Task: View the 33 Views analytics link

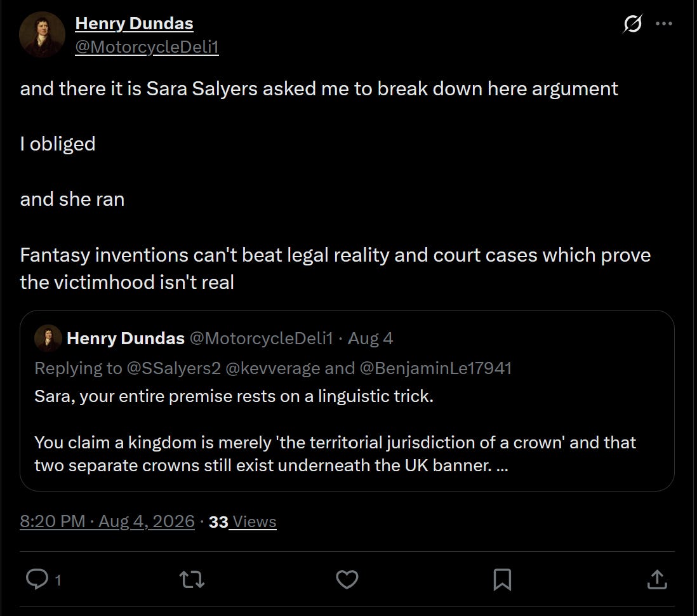Action: [x=242, y=522]
